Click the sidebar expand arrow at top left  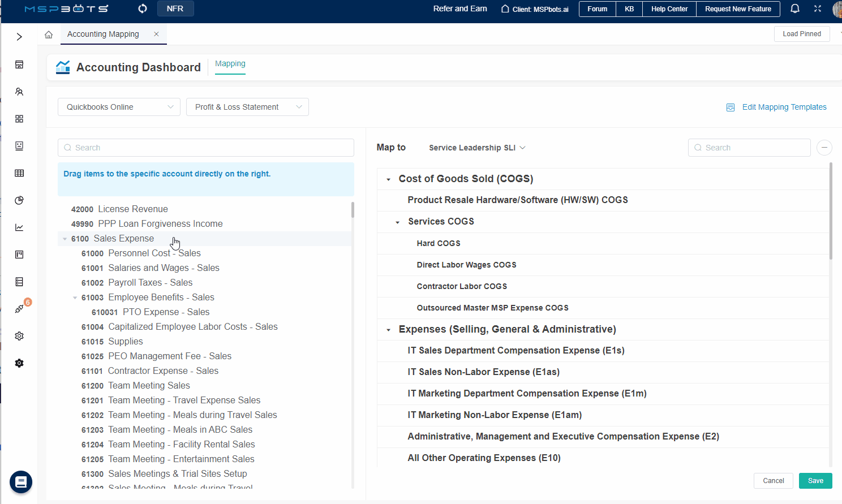click(19, 36)
